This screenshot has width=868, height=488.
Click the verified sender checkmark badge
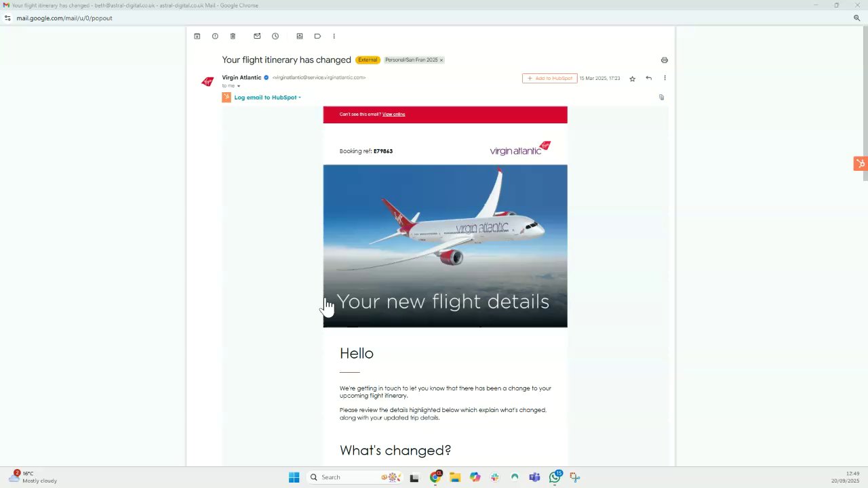267,77
